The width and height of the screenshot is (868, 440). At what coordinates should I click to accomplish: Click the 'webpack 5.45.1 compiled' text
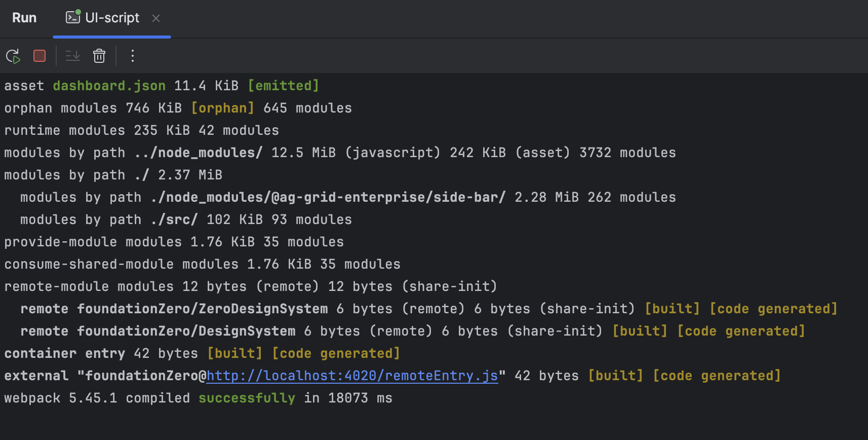tap(97, 398)
